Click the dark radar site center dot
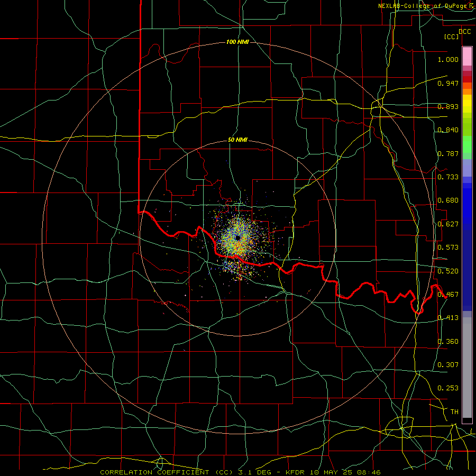 pos(237,237)
